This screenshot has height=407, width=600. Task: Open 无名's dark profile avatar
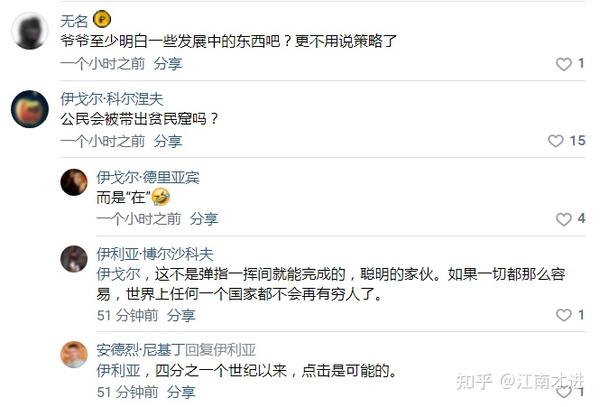tap(30, 31)
